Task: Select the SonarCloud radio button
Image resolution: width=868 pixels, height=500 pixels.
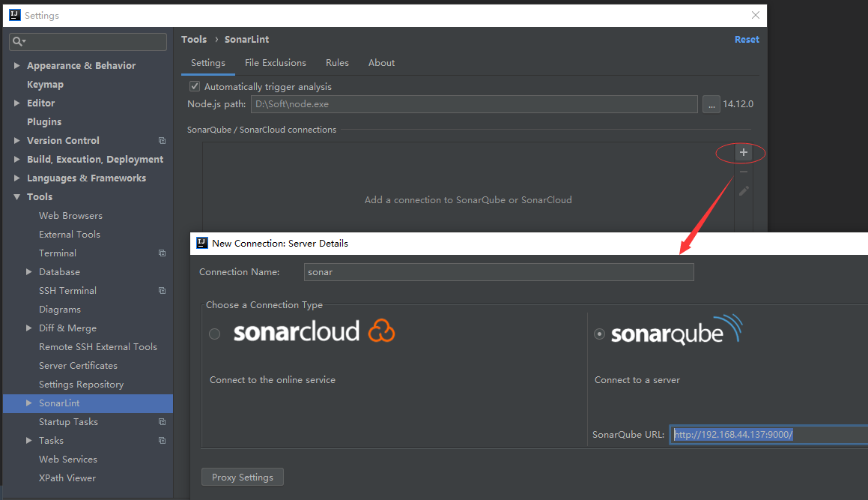Action: point(215,334)
